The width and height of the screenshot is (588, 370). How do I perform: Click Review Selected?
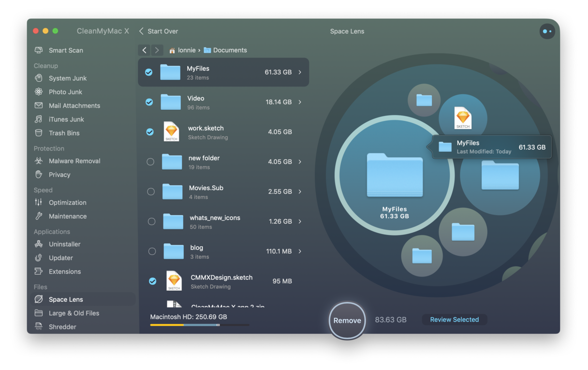pyautogui.click(x=454, y=319)
